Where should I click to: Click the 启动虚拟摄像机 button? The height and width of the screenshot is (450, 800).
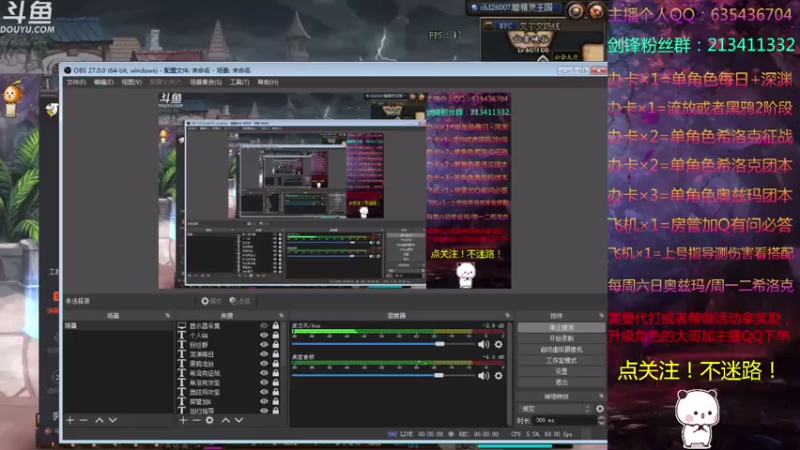(561, 349)
